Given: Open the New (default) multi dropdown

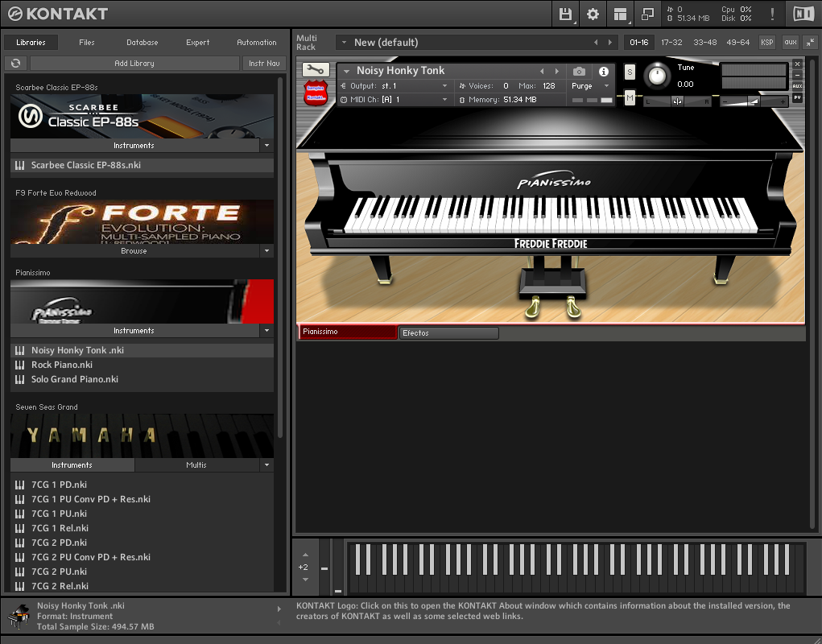Looking at the screenshot, I should [x=344, y=43].
